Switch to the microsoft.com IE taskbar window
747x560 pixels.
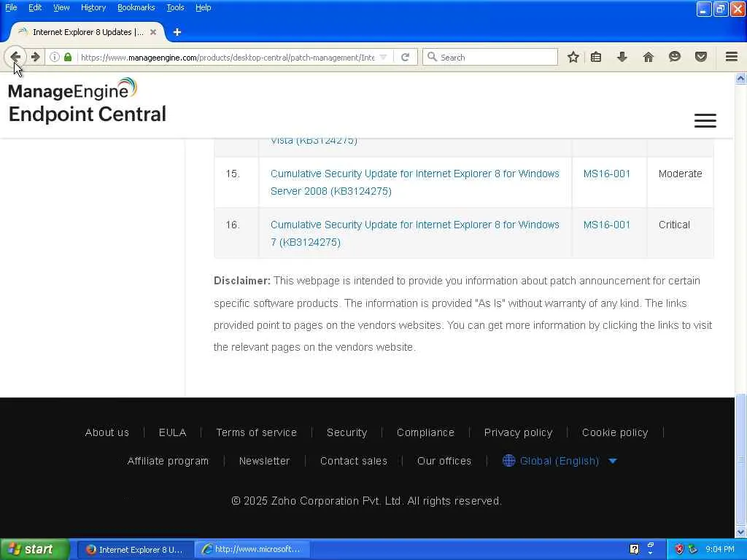pyautogui.click(x=252, y=549)
